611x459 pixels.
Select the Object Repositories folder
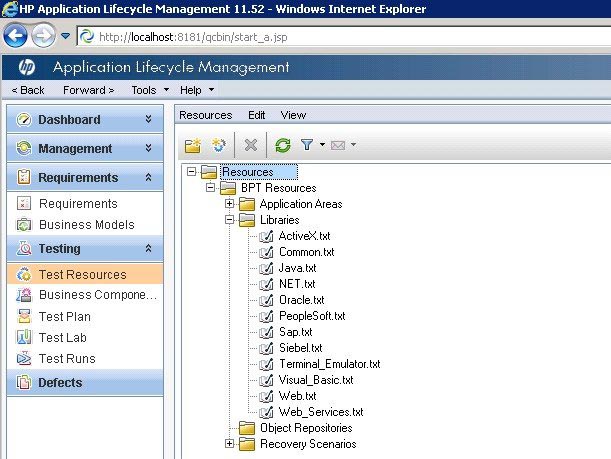[306, 428]
